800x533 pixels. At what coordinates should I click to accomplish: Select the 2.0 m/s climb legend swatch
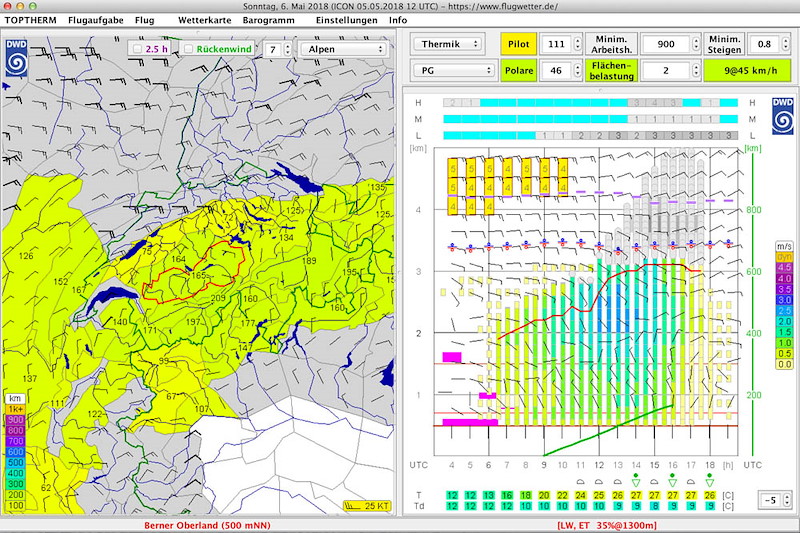pyautogui.click(x=784, y=321)
